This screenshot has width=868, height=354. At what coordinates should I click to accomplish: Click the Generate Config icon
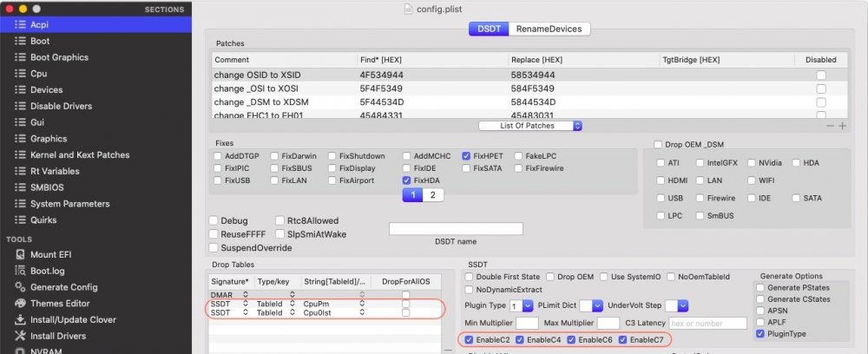click(x=19, y=287)
